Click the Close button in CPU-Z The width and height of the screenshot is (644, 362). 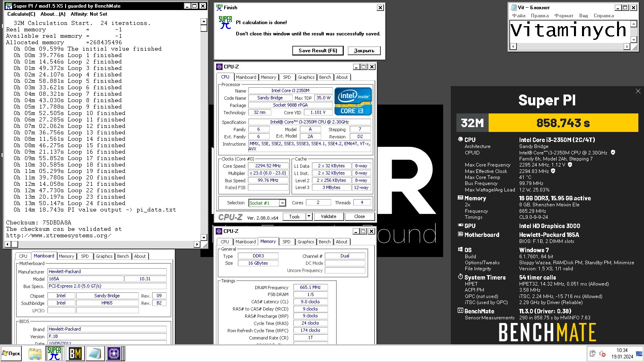pos(359,216)
